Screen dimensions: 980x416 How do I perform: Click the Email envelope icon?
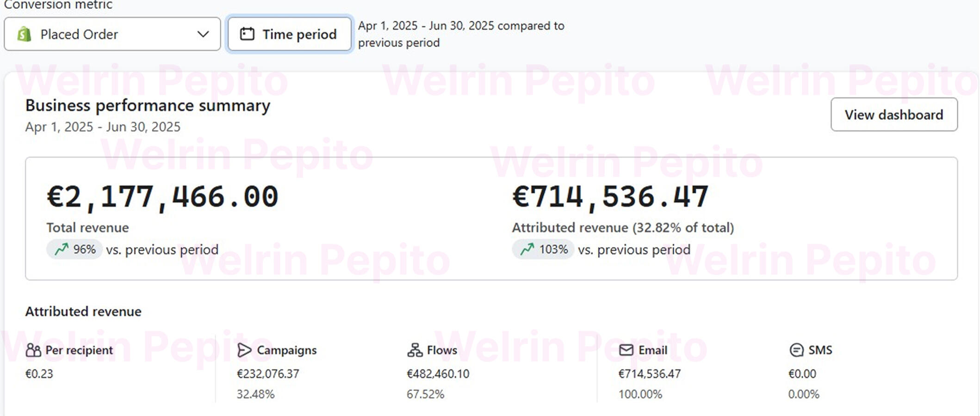click(x=626, y=350)
